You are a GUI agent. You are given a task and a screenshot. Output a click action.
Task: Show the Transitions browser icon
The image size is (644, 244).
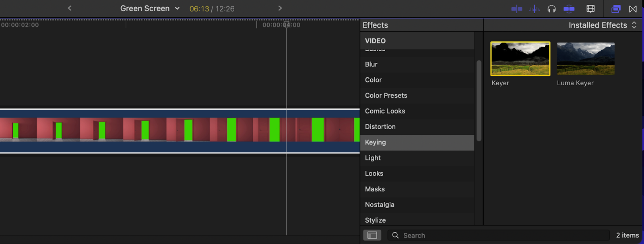coord(633,9)
